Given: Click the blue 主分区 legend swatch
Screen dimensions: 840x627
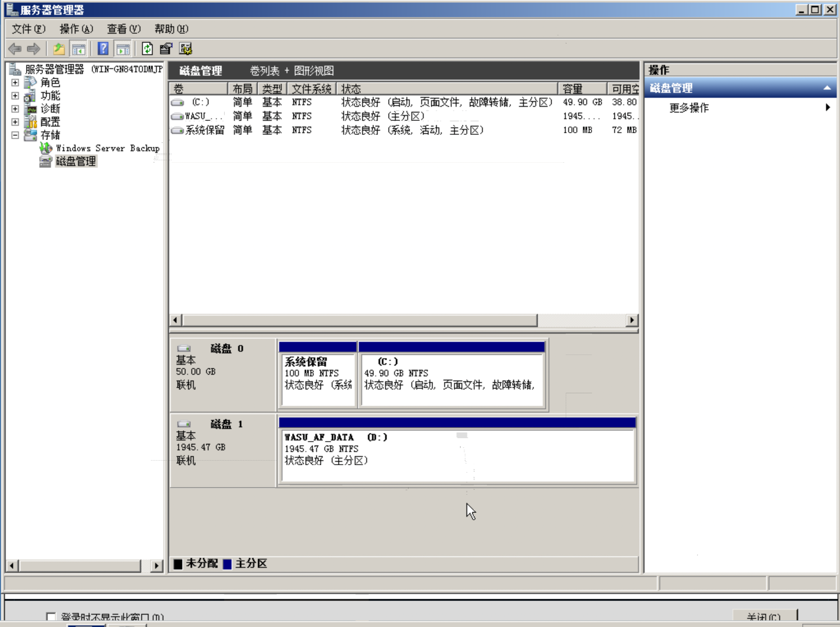Looking at the screenshot, I should click(x=227, y=564).
